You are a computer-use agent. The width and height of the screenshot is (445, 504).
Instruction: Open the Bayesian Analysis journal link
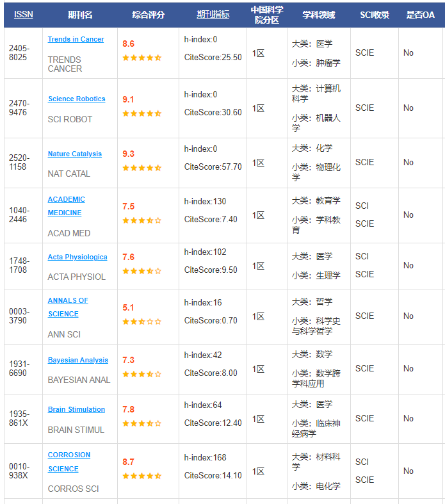pos(77,360)
